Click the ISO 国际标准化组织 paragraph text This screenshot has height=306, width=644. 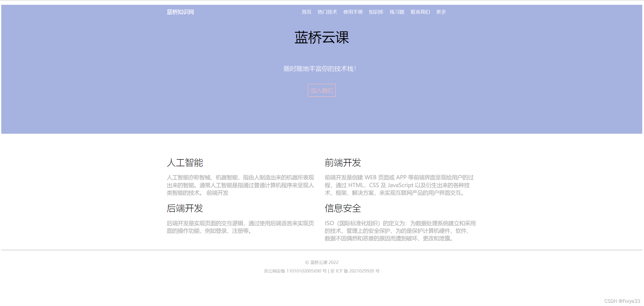click(400, 231)
